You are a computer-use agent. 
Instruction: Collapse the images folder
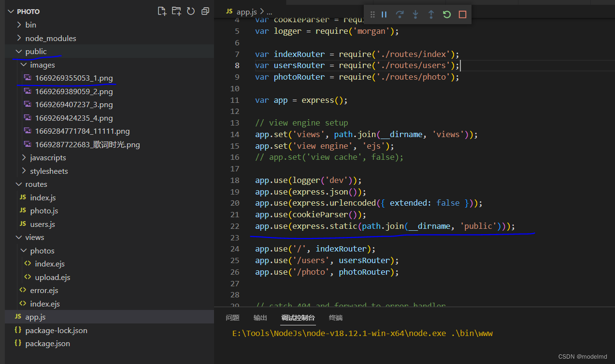click(x=24, y=65)
